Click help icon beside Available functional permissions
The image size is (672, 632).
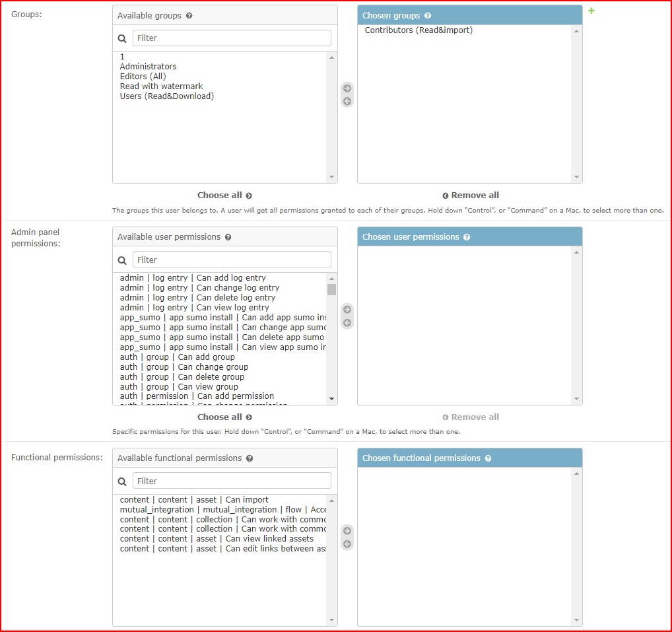click(250, 458)
